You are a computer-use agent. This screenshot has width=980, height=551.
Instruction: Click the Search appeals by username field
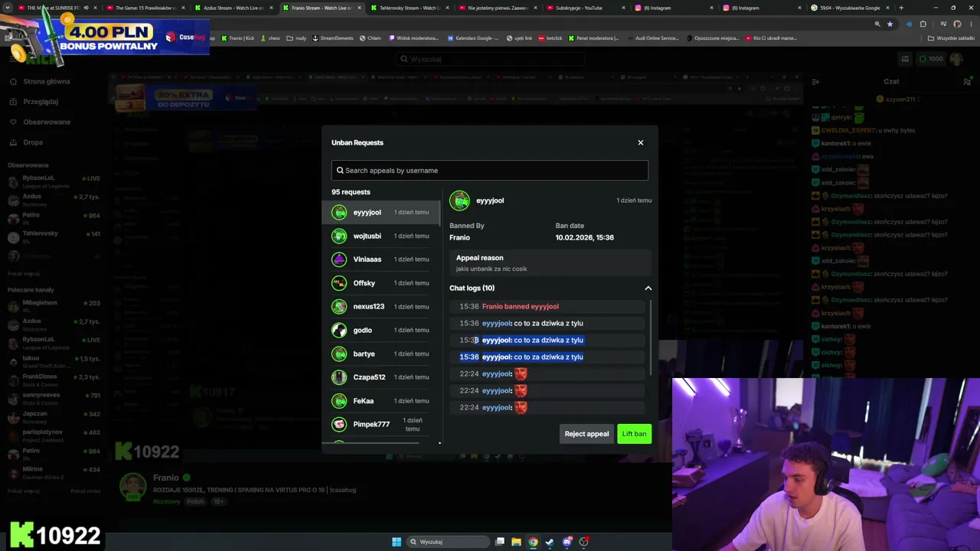click(x=490, y=170)
